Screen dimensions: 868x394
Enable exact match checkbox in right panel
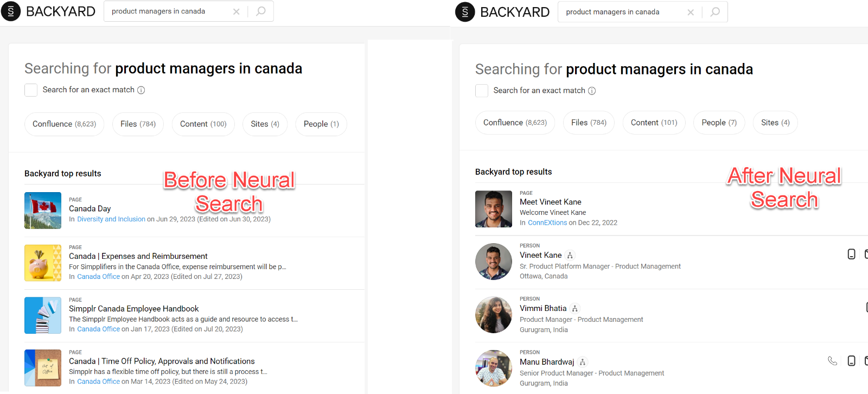point(482,91)
